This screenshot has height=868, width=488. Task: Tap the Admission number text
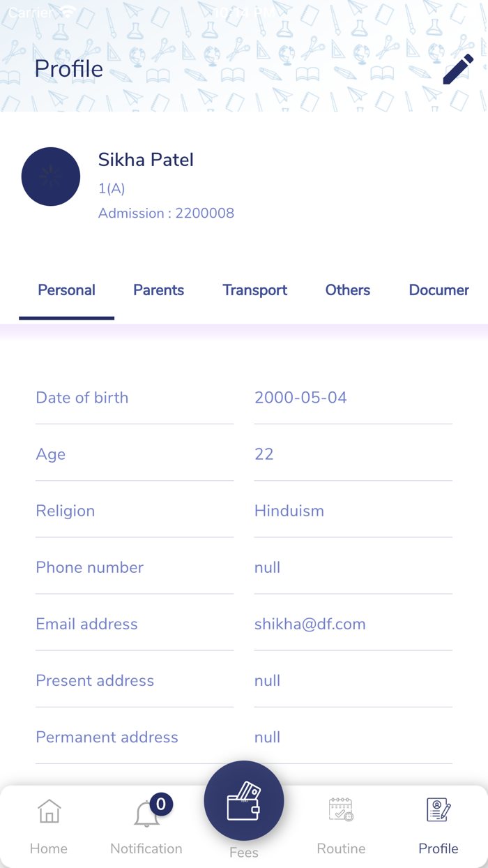click(166, 214)
